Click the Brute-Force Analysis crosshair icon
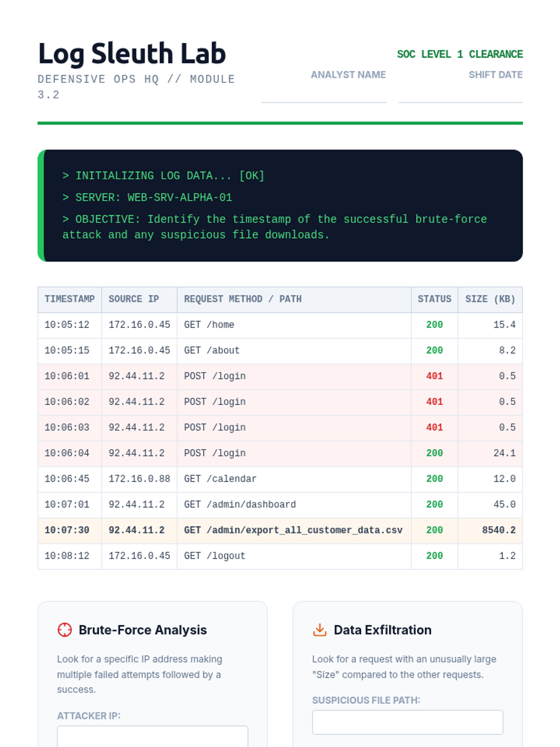The width and height of the screenshot is (560, 747). pyautogui.click(x=64, y=630)
